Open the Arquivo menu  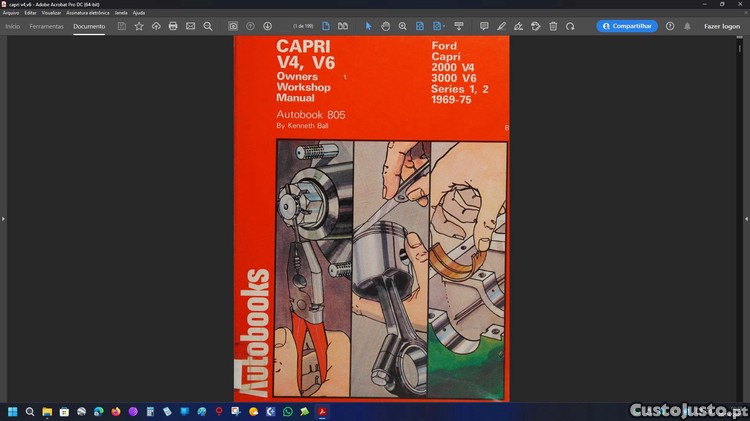(x=11, y=13)
